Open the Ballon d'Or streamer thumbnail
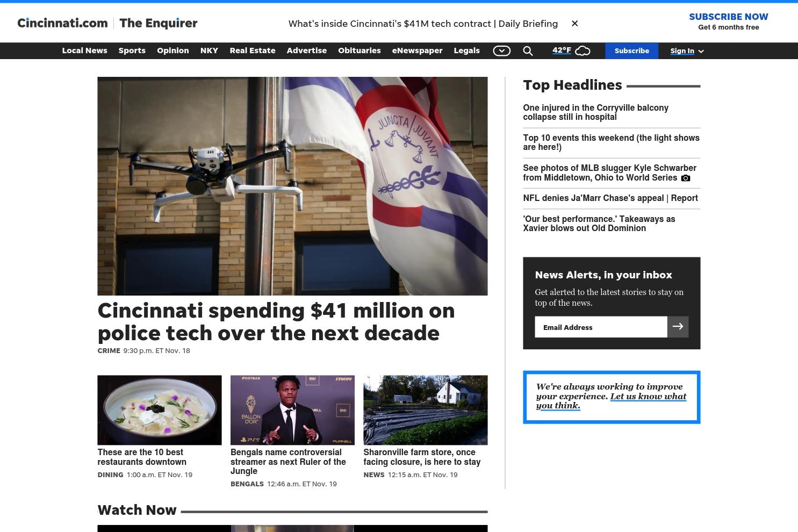Screen dimensions: 798x532 [x=292, y=410]
